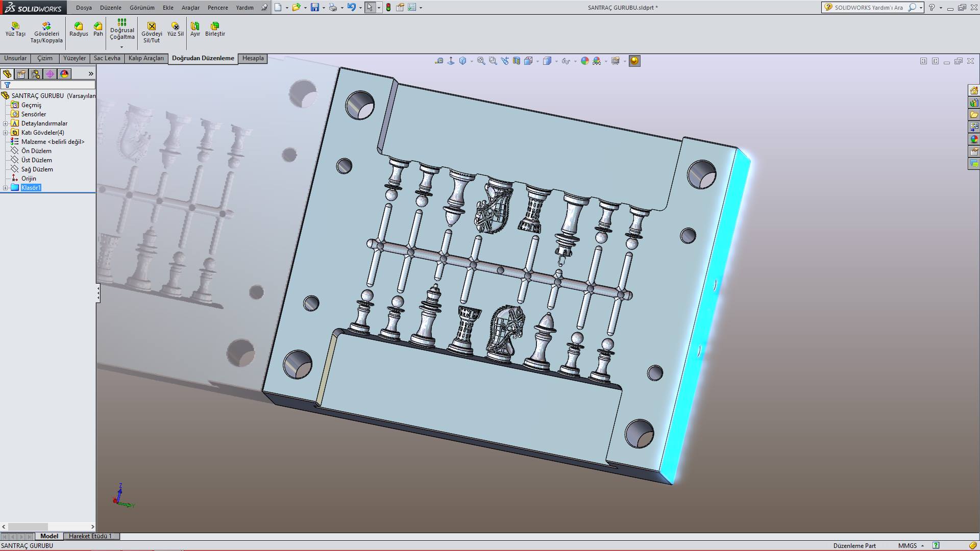Select Orijin in feature tree
Screen dimensions: 980x551
point(23,179)
